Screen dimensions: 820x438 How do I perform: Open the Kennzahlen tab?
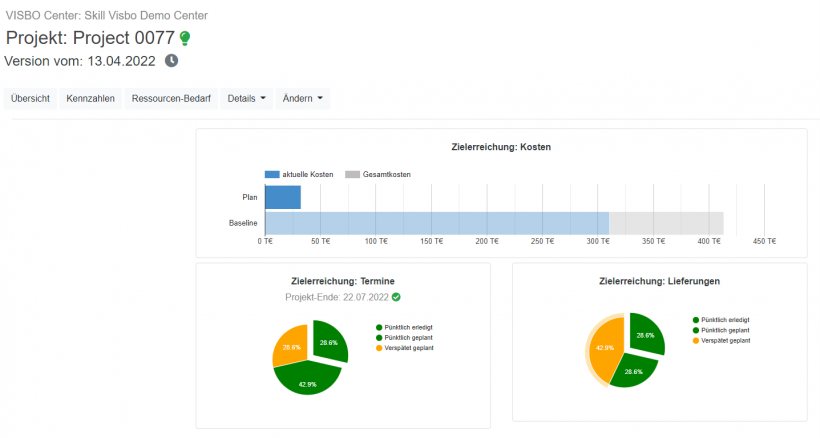91,98
